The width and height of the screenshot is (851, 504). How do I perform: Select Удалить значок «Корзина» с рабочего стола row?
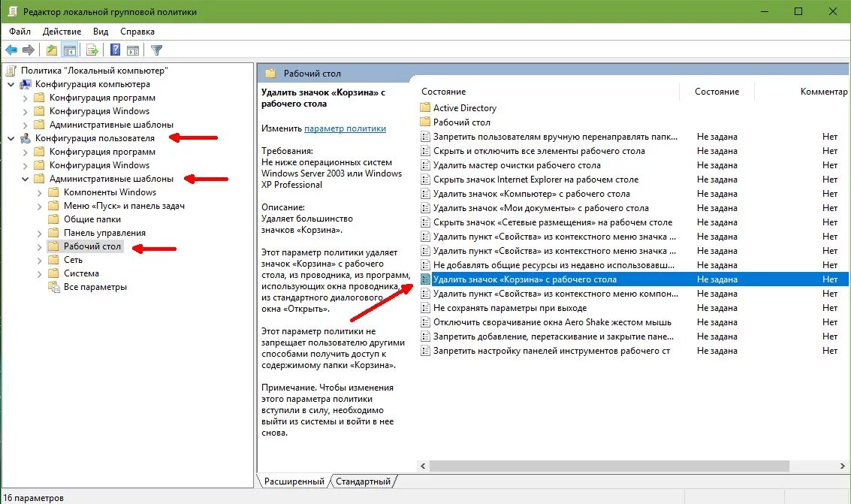tap(633, 279)
